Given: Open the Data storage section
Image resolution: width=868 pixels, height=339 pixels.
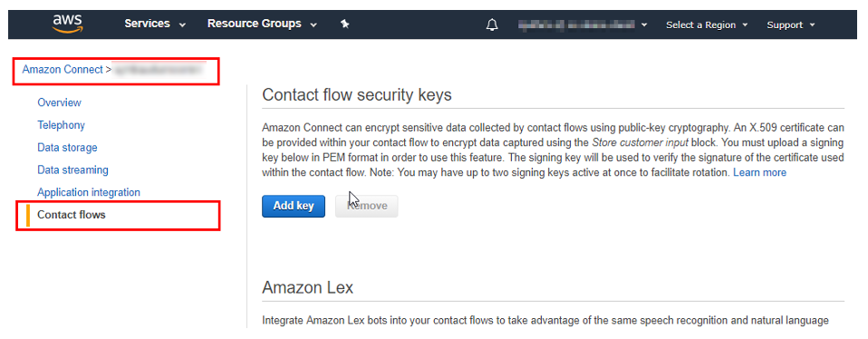Looking at the screenshot, I should 67,148.
